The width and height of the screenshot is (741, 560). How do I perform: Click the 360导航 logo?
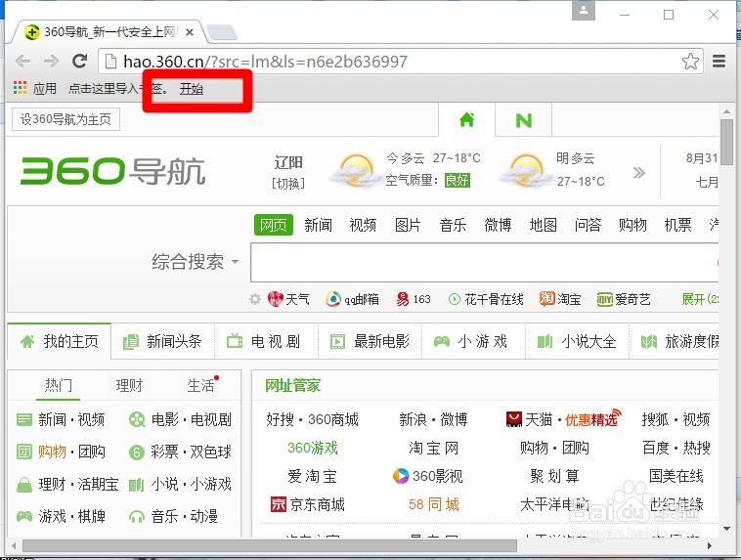click(x=113, y=171)
